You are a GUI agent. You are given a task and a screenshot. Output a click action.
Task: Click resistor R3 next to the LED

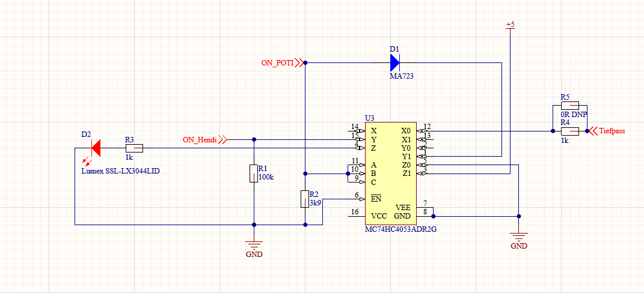pos(134,147)
